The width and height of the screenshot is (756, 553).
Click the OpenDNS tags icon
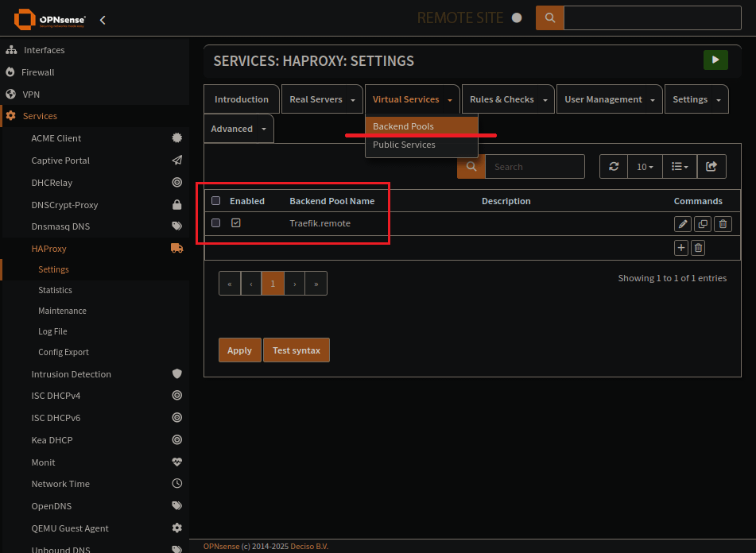[x=177, y=505]
